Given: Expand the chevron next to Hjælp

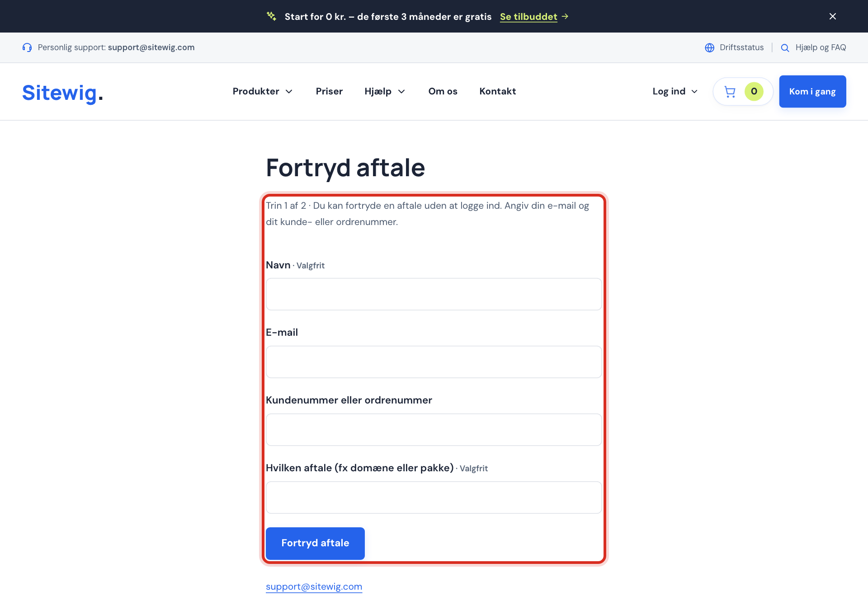Looking at the screenshot, I should [x=401, y=92].
